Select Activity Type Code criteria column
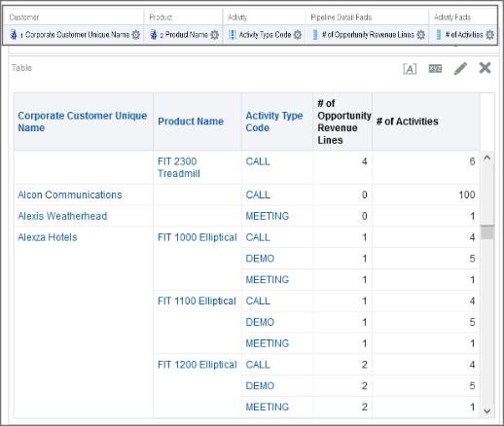This screenshot has width=504, height=426. click(x=265, y=34)
